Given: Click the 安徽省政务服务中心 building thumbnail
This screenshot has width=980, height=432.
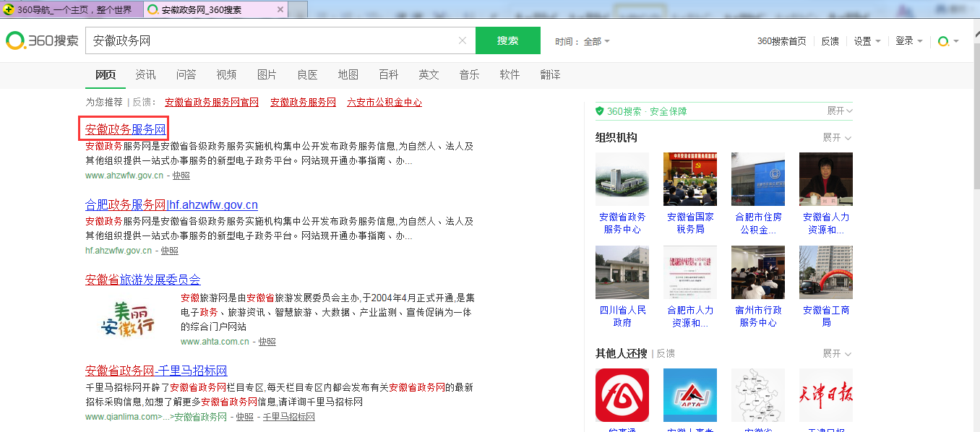Looking at the screenshot, I should point(622,179).
